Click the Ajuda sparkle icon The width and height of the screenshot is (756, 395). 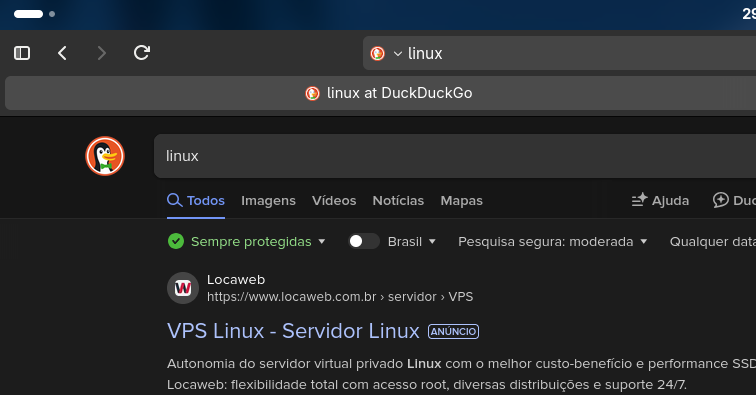click(639, 200)
